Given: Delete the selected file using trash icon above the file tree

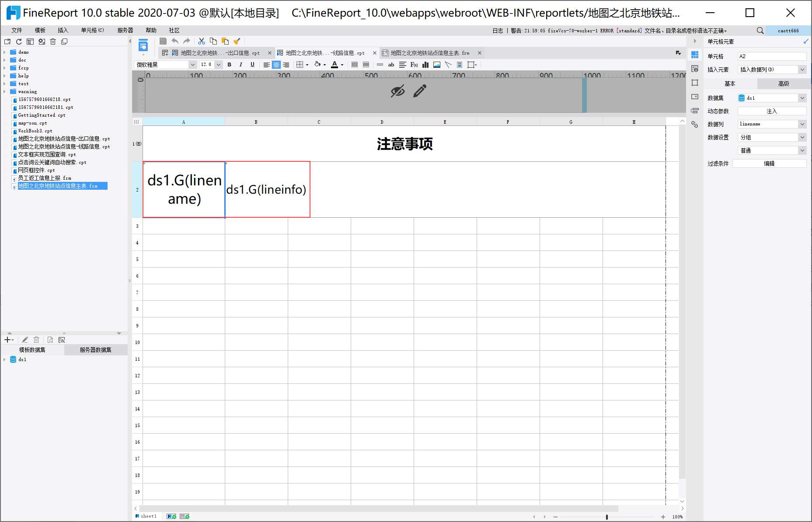Looking at the screenshot, I should click(x=53, y=42).
